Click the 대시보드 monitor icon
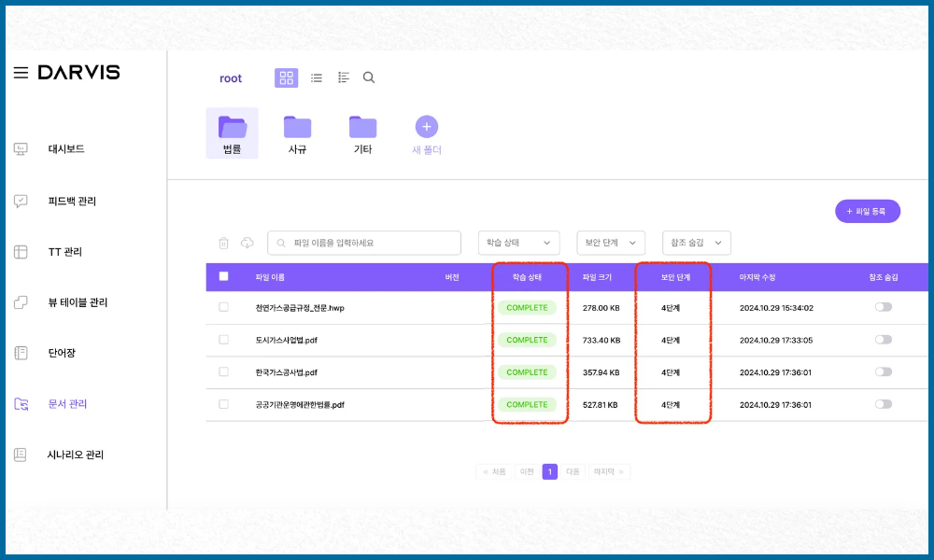 coord(21,148)
